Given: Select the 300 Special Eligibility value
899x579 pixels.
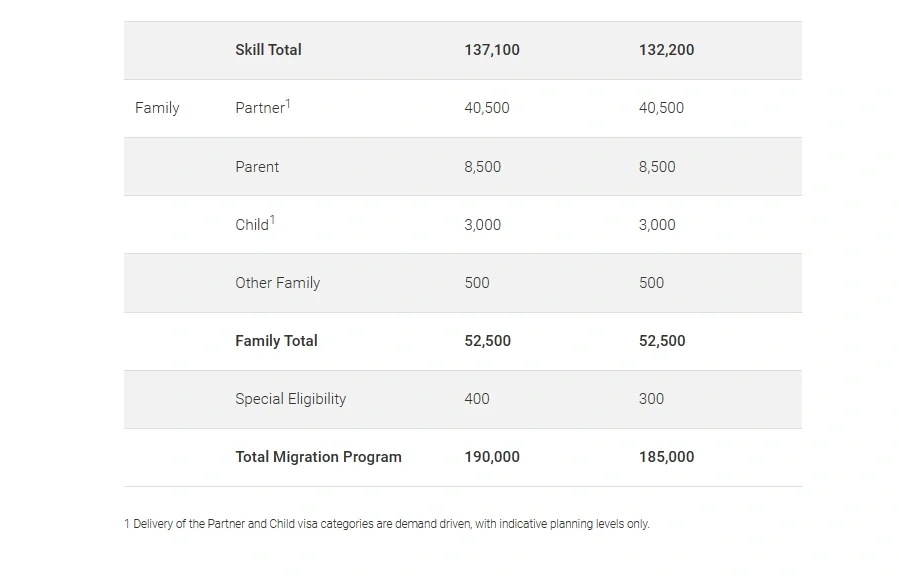Looking at the screenshot, I should [x=651, y=399].
